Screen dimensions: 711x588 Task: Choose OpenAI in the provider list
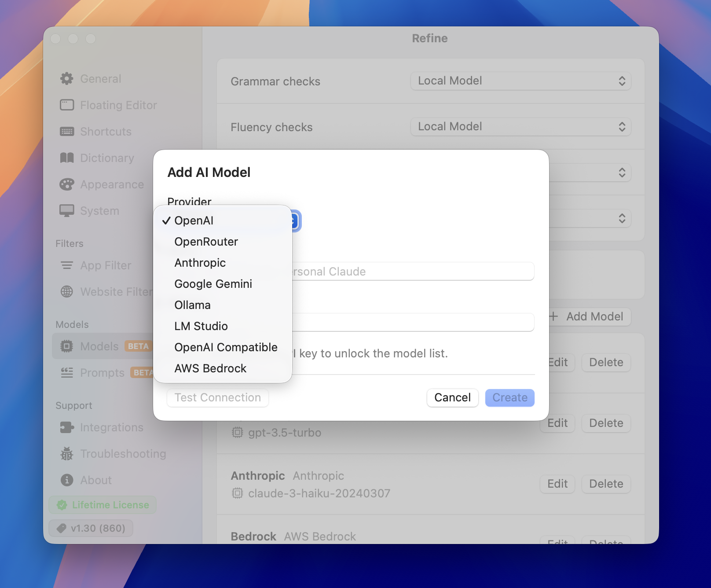pyautogui.click(x=223, y=220)
